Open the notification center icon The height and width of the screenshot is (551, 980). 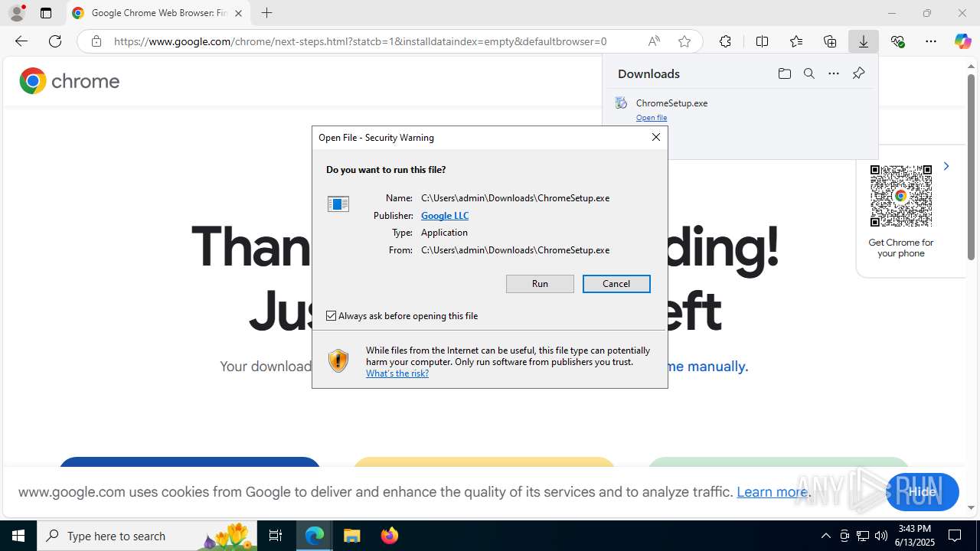point(955,536)
